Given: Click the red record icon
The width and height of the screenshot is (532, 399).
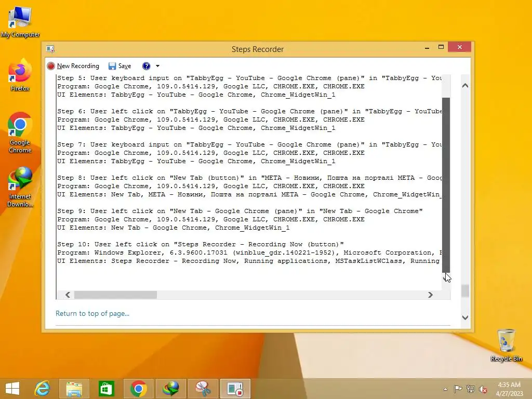Looking at the screenshot, I should [51, 66].
